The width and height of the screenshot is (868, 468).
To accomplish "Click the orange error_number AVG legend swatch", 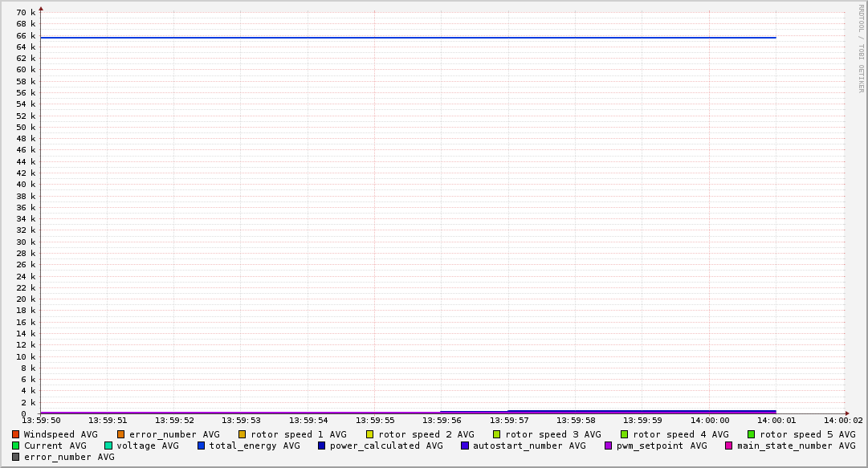I will click(x=121, y=434).
